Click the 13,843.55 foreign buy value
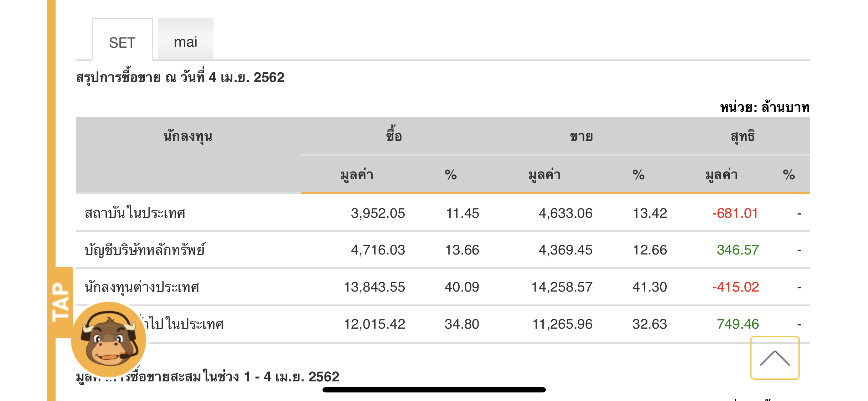 click(x=374, y=287)
